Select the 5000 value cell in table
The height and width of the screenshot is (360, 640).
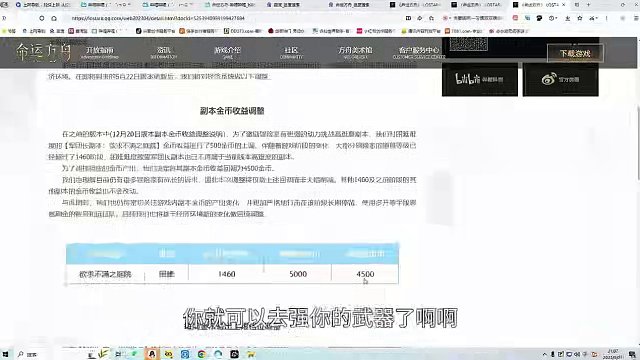click(298, 274)
